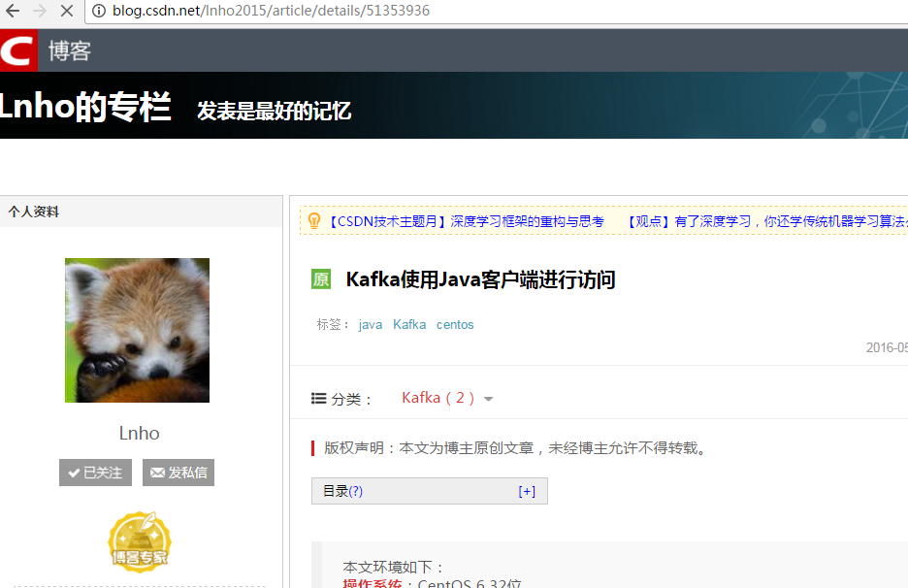
Task: Open article title Kafka使用Java客户端进行访问
Action: 480,279
